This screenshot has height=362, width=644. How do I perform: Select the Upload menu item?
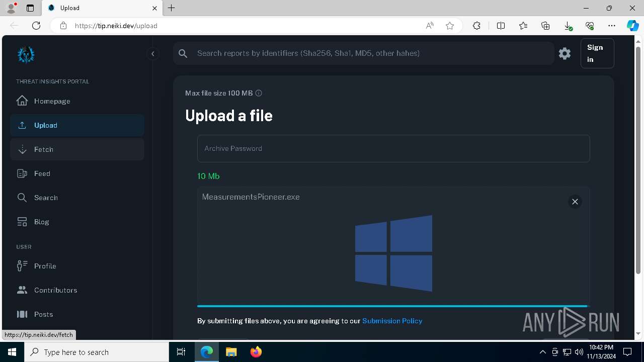pos(77,125)
